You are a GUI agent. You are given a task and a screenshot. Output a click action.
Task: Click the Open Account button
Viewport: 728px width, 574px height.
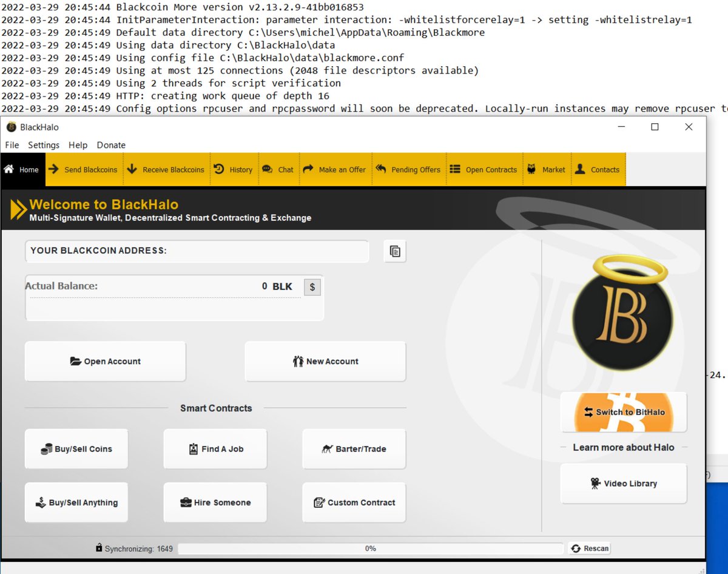click(105, 361)
